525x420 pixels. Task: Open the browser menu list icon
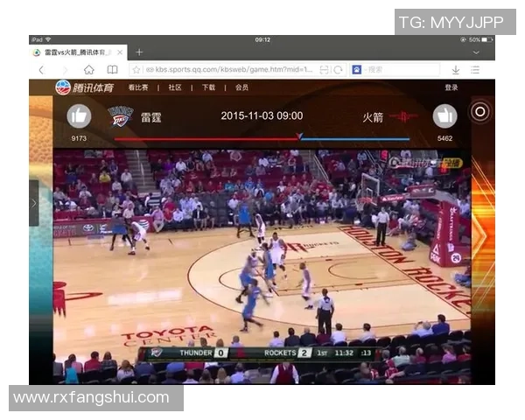(x=476, y=70)
